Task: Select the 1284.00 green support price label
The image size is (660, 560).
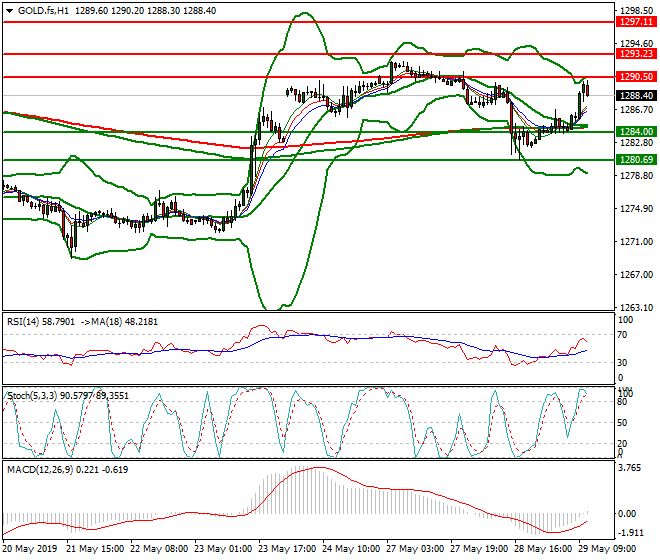Action: pyautogui.click(x=637, y=132)
